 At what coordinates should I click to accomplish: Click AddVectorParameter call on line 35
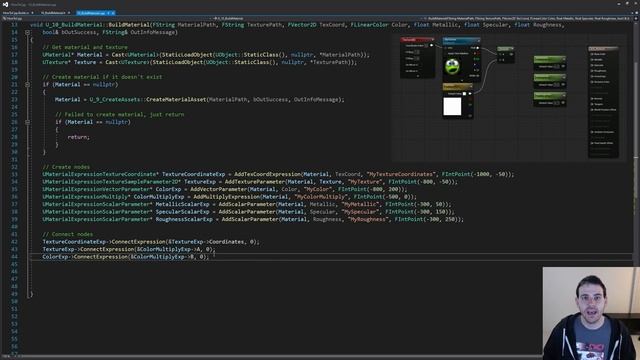[218, 189]
